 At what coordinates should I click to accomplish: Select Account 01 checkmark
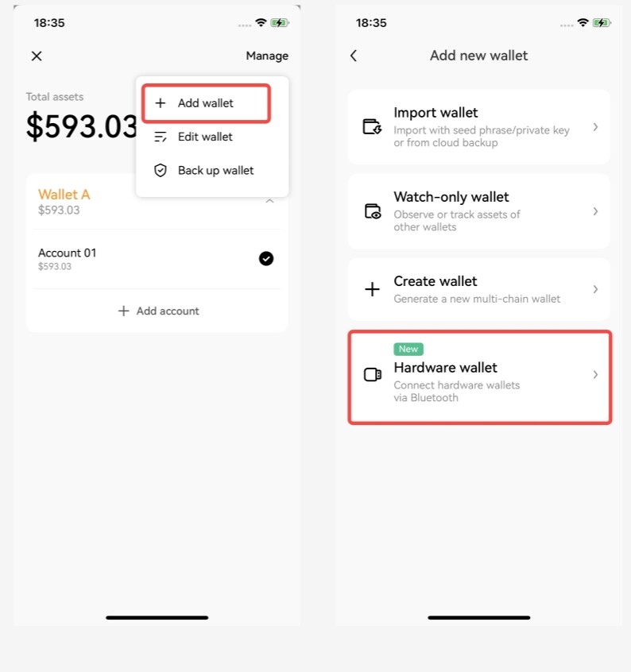(x=266, y=258)
